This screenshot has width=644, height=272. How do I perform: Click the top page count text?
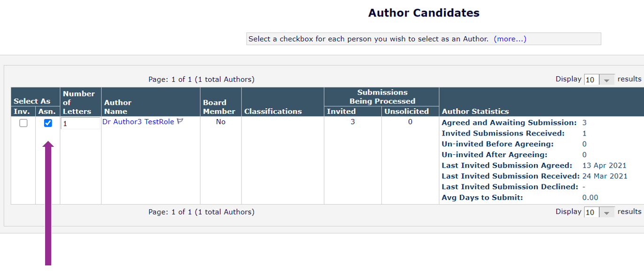201,80
